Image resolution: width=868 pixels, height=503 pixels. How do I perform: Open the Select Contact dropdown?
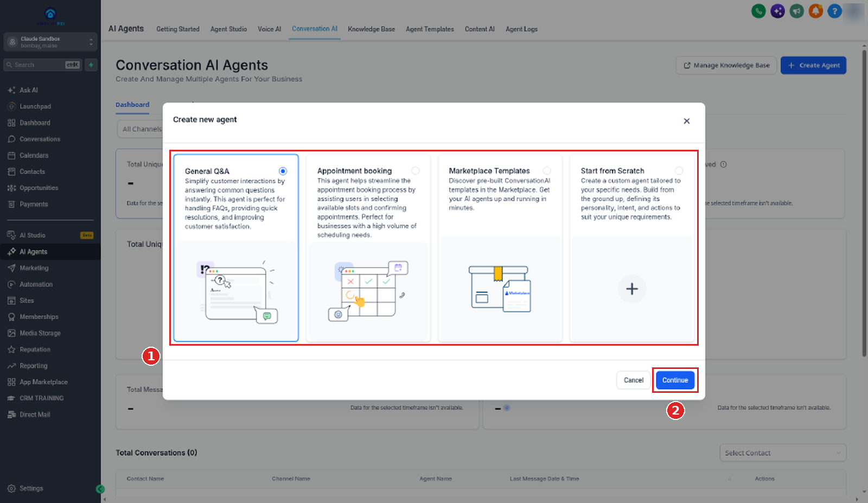783,453
